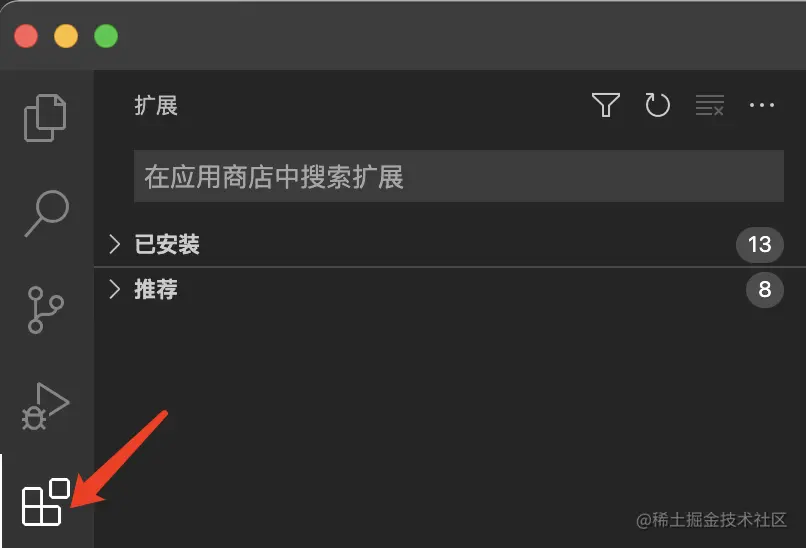Click the filter extensions funnel icon
Viewport: 806px width, 548px height.
(x=606, y=105)
